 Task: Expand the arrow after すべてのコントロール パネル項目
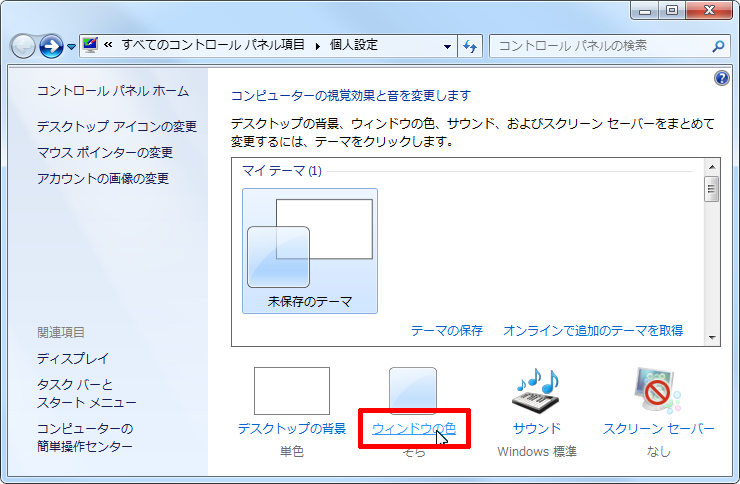(318, 46)
